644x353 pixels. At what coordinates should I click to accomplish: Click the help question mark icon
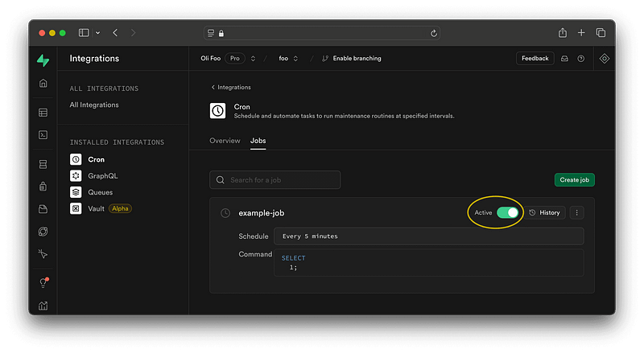[580, 59]
